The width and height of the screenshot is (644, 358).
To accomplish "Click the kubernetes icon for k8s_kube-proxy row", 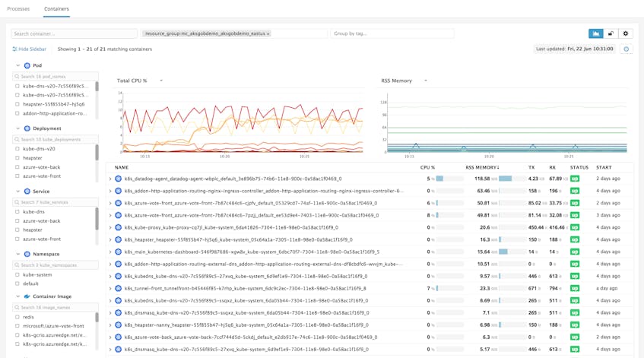I will (x=119, y=227).
